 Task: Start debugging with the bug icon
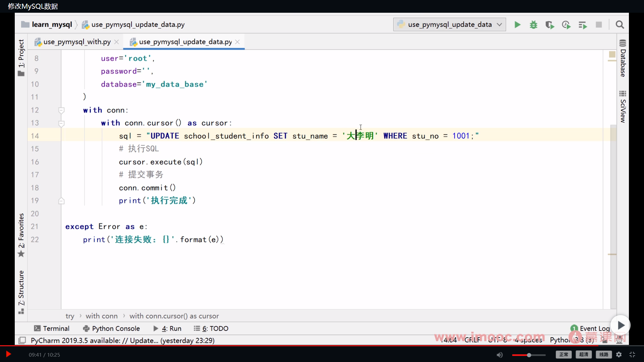(x=533, y=24)
